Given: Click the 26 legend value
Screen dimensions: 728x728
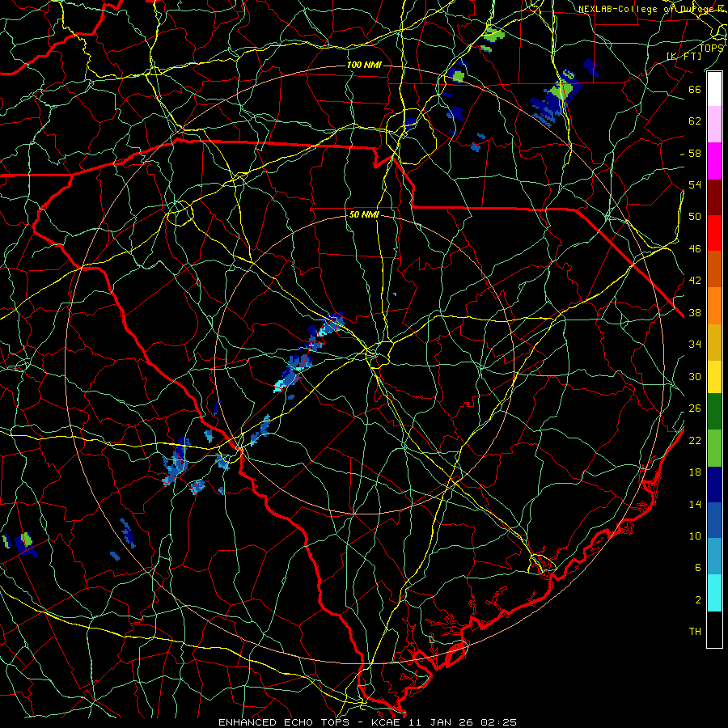Looking at the screenshot, I should tap(695, 408).
